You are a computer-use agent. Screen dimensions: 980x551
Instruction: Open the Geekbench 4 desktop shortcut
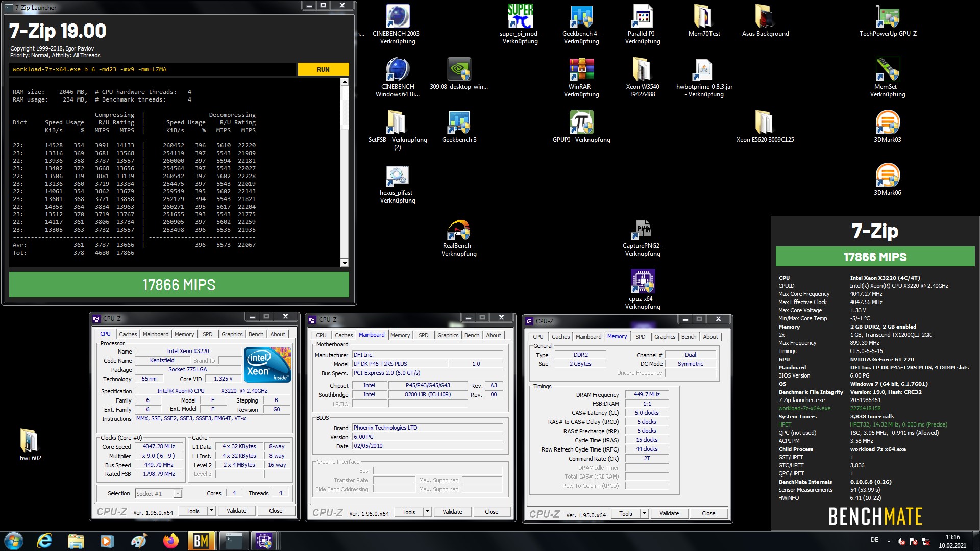coord(581,24)
